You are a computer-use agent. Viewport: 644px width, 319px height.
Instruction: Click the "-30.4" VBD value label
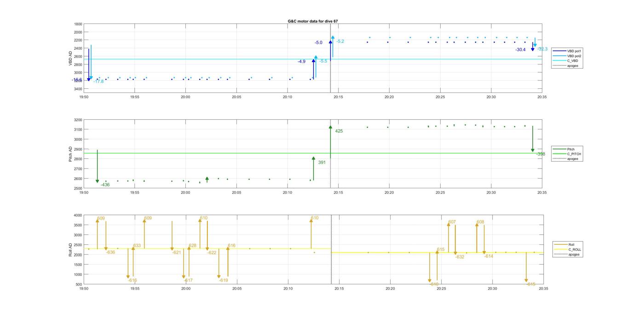[x=520, y=50]
